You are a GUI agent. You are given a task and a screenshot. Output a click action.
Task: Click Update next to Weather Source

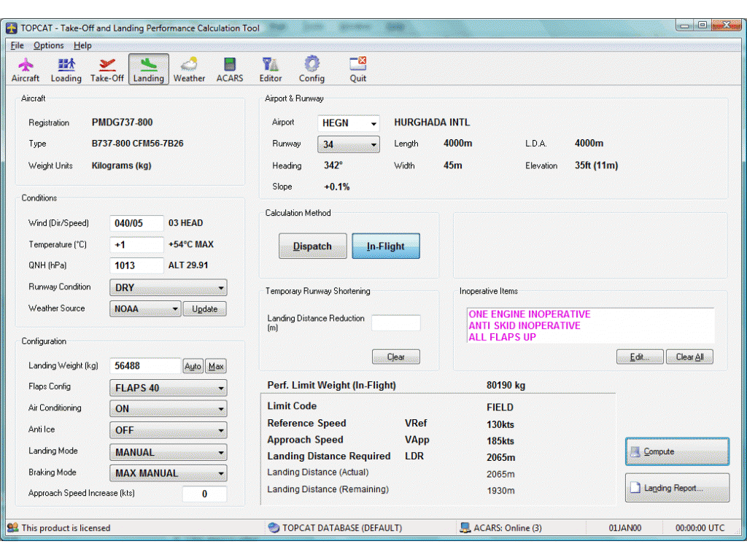coord(205,309)
